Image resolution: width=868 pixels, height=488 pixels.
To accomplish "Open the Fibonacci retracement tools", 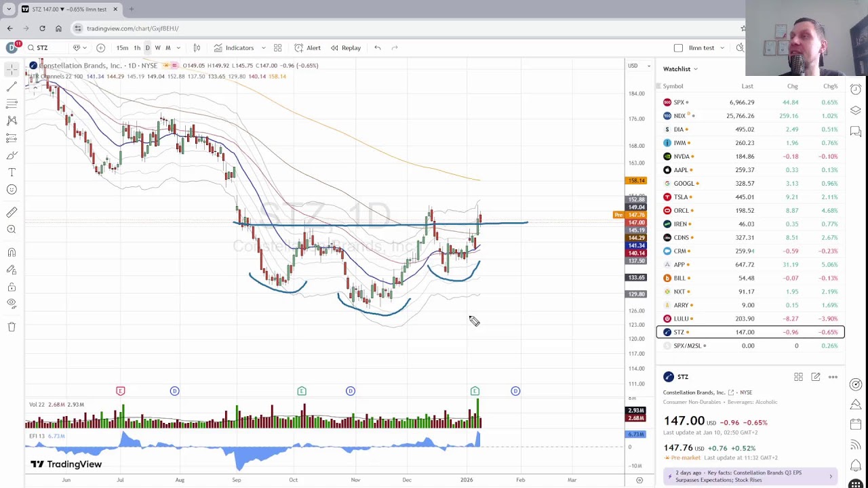I will pos(12,104).
